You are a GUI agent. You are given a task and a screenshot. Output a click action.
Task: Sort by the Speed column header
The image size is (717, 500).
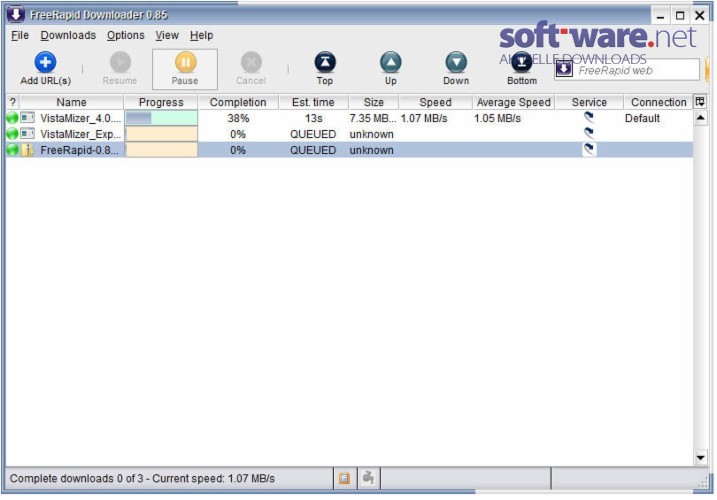pyautogui.click(x=435, y=102)
